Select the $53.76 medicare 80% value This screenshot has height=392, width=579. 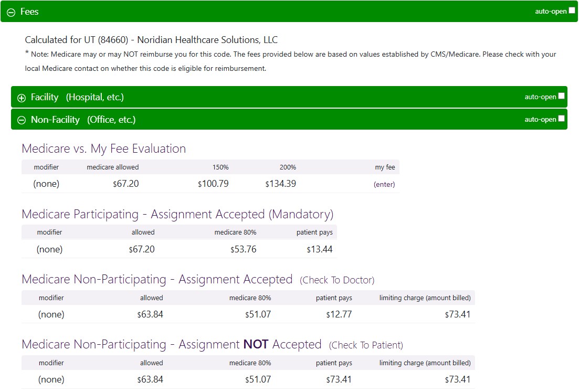coord(244,249)
